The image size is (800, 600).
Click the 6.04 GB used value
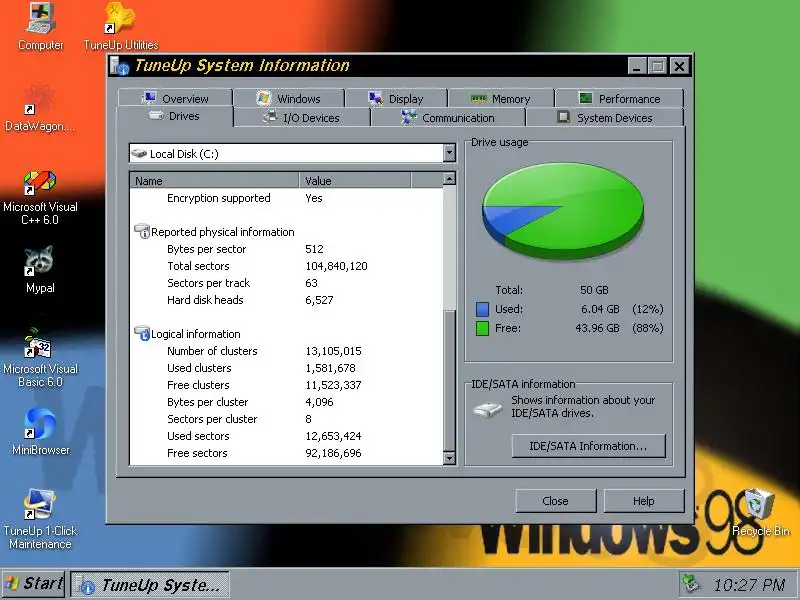click(600, 309)
